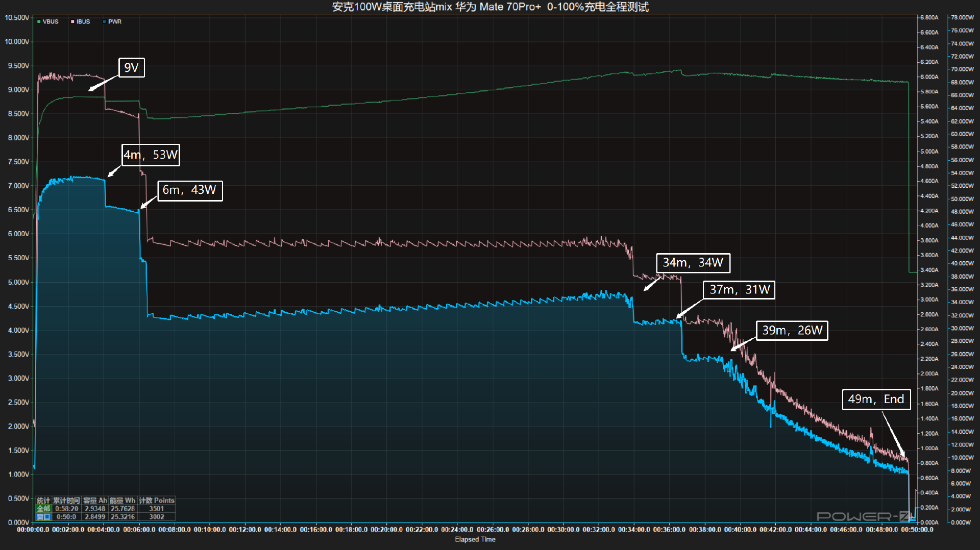Click the 0:58:20 total time cell
This screenshot has height=550, width=980.
coord(66,509)
